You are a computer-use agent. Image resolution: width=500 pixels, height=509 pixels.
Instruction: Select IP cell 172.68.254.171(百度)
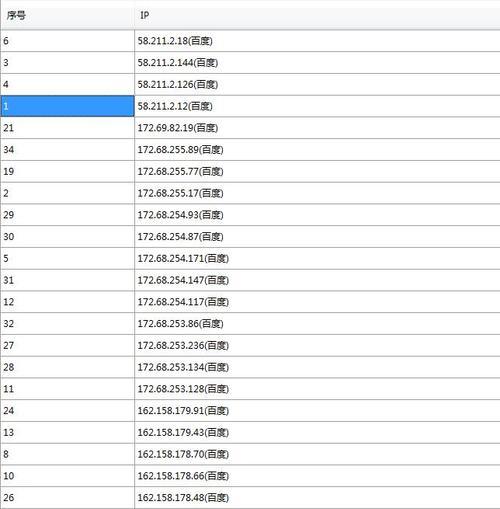pos(317,258)
